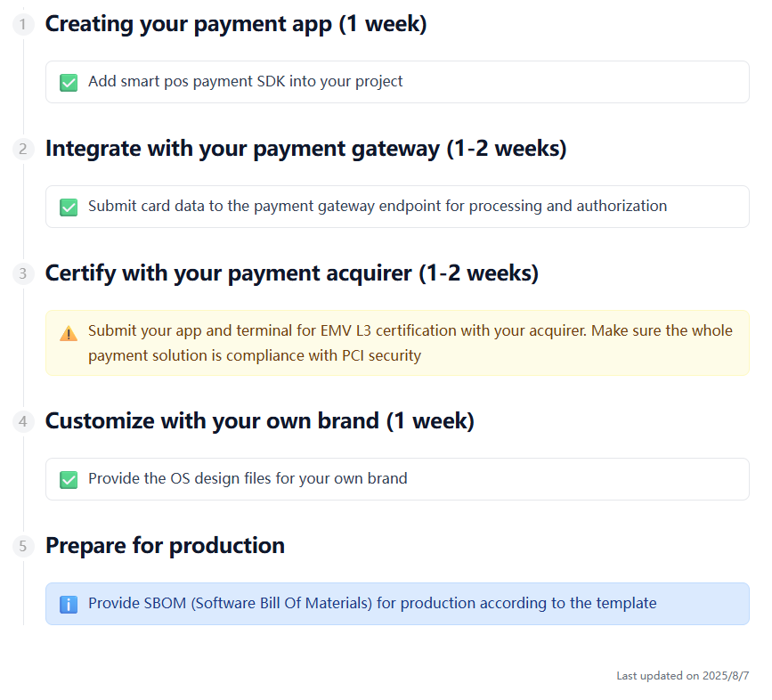772x700 pixels.
Task: Click step number 1 circle
Action: [23, 25]
